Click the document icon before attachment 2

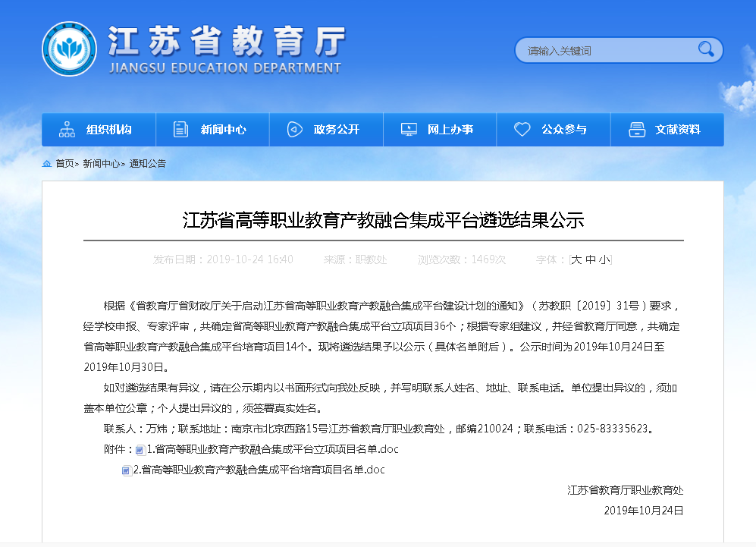(x=126, y=470)
